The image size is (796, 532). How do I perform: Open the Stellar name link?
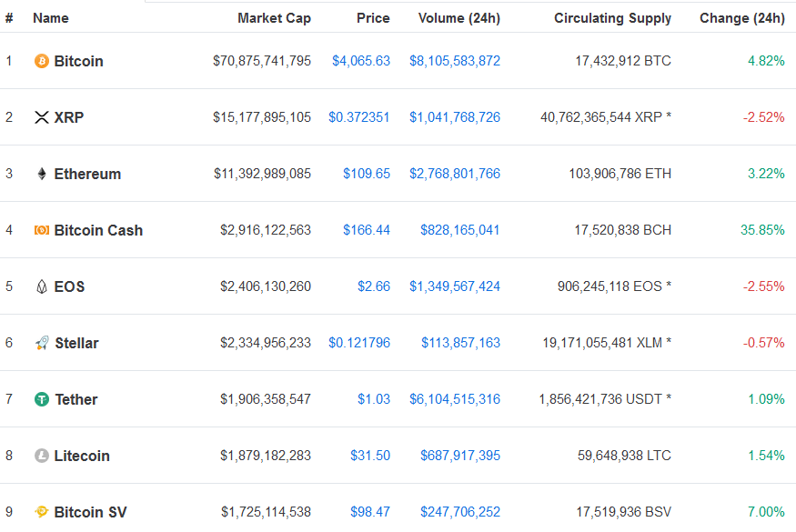[x=76, y=343]
